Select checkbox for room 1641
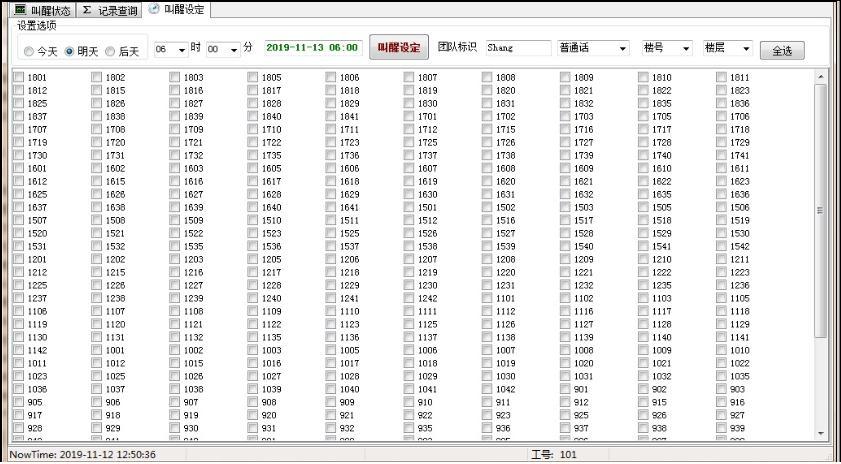 (x=331, y=207)
